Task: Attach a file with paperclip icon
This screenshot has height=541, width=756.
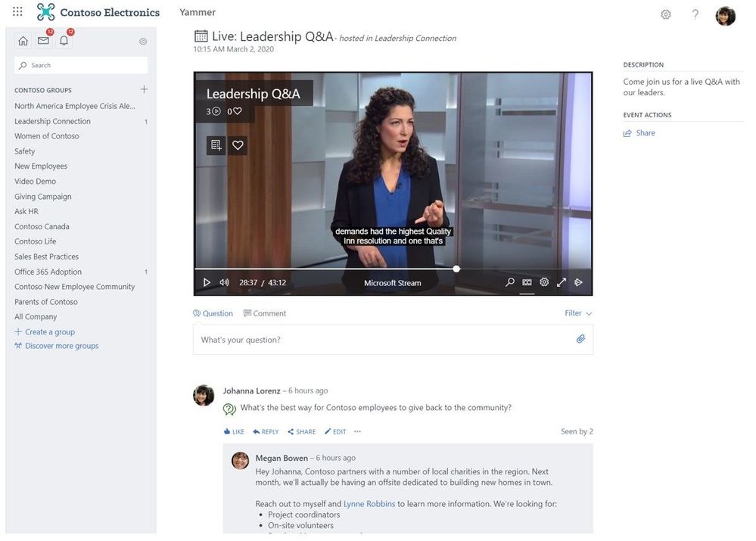Action: [x=580, y=339]
